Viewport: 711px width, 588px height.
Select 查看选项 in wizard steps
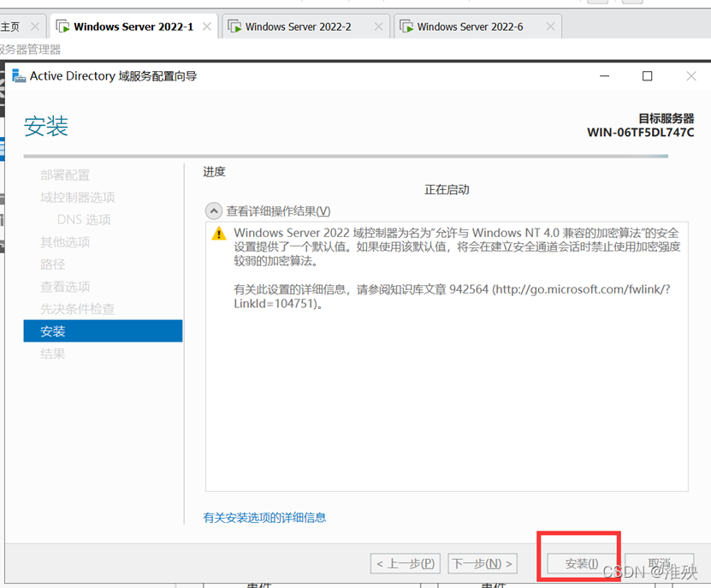click(x=65, y=287)
